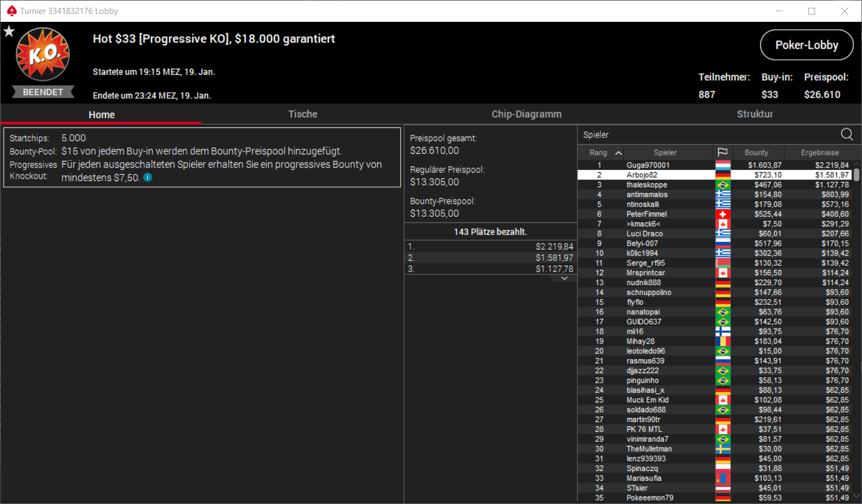Click the blue info icon beside $7,50

click(x=148, y=177)
